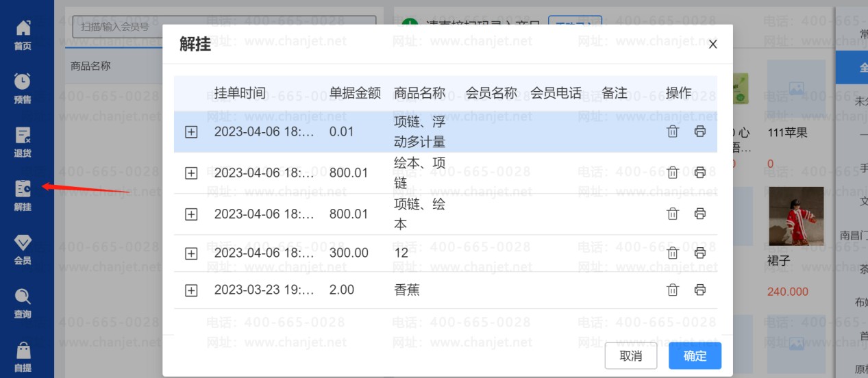Expand the 绘本、项链 order row
The image size is (868, 378).
pos(191,173)
